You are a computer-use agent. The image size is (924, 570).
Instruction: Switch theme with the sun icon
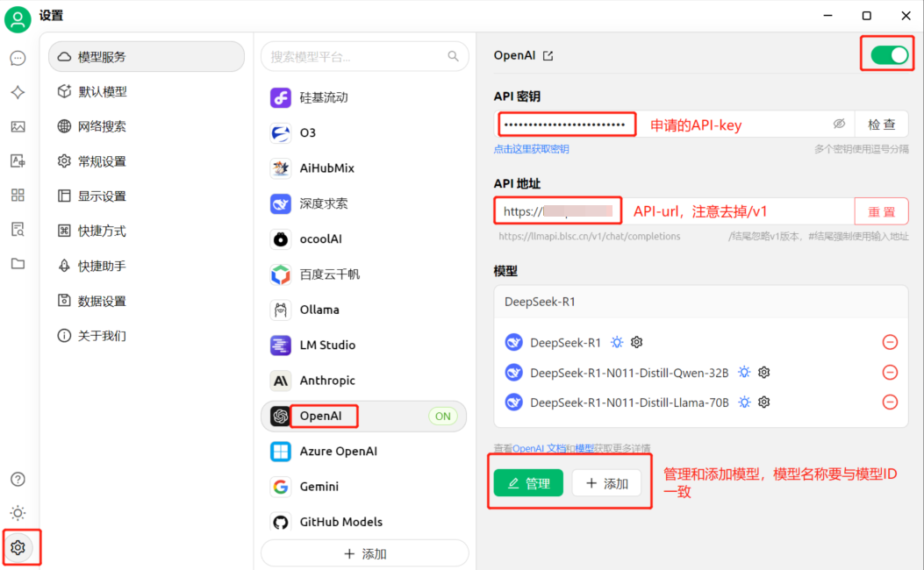pos(18,513)
